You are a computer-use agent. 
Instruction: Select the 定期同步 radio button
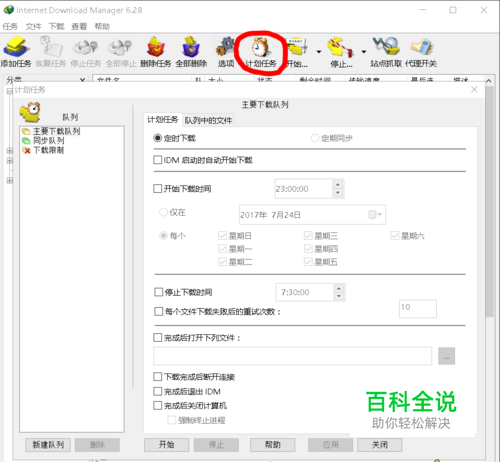tap(315, 138)
